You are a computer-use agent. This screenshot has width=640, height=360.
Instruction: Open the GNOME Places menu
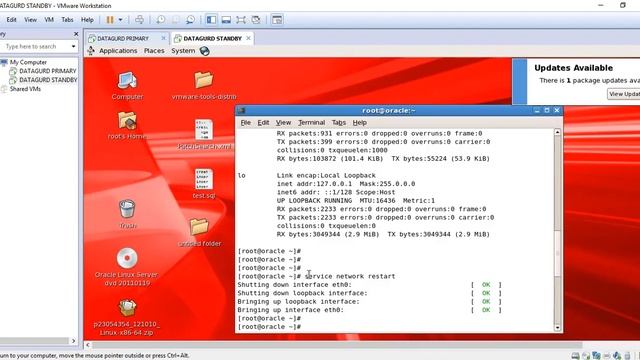pos(154,51)
